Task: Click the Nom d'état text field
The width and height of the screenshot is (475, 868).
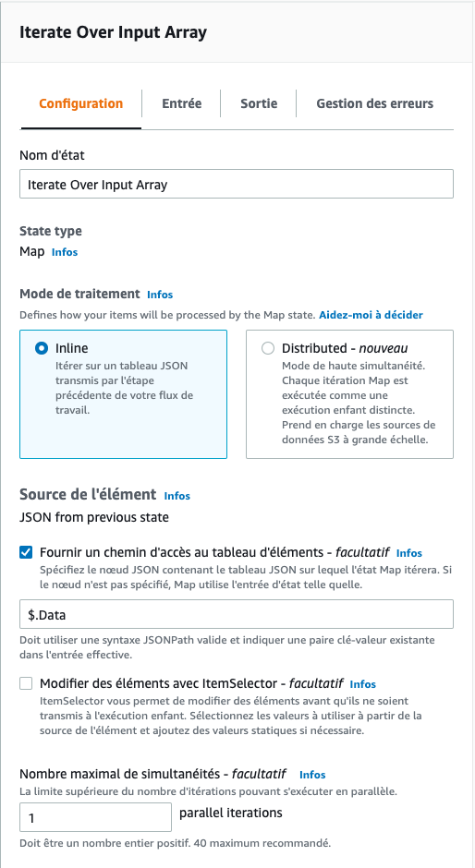Action: coord(237,185)
